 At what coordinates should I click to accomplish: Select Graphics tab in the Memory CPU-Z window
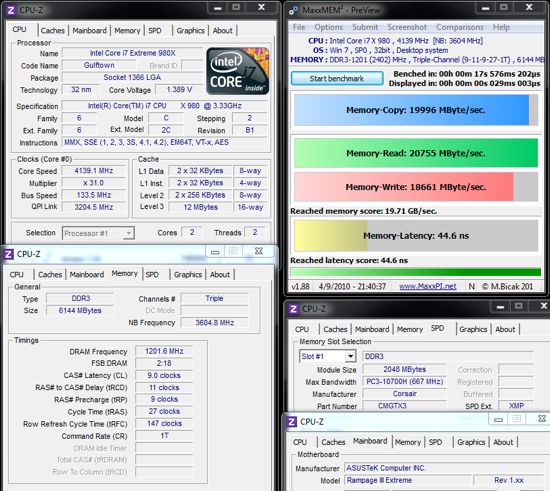click(188, 275)
